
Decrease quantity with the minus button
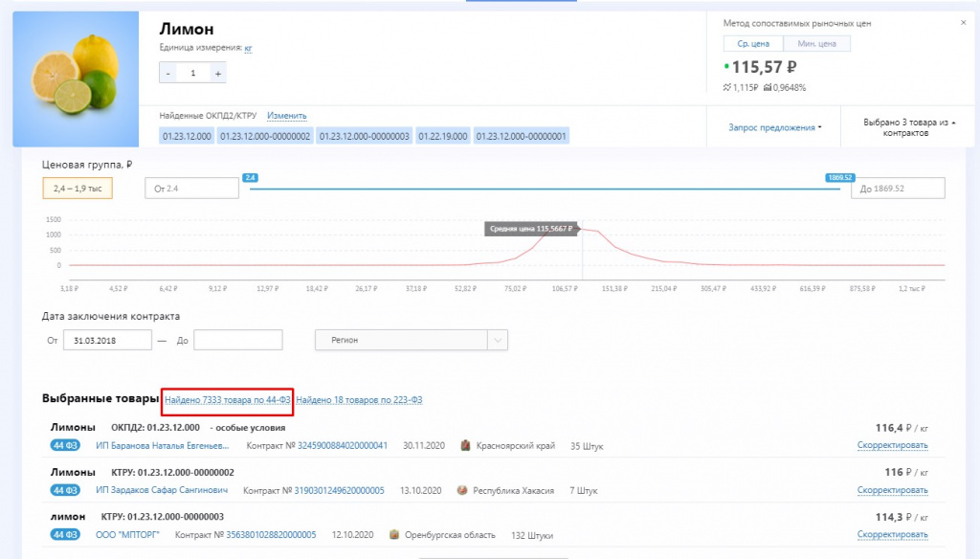click(167, 73)
